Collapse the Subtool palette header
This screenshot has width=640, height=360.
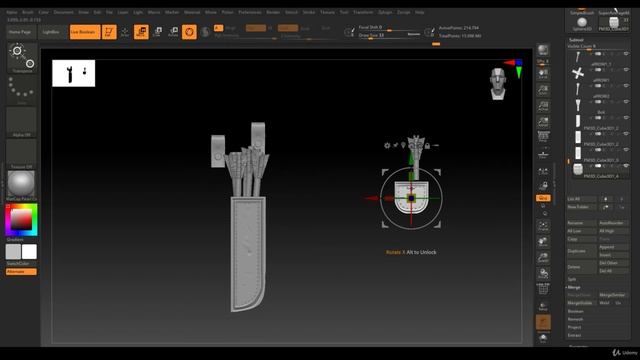576,40
